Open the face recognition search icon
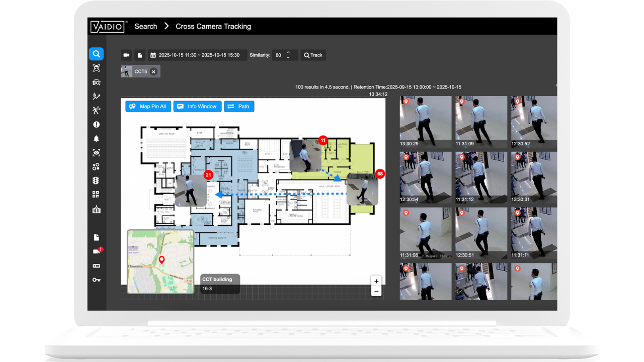 [96, 68]
